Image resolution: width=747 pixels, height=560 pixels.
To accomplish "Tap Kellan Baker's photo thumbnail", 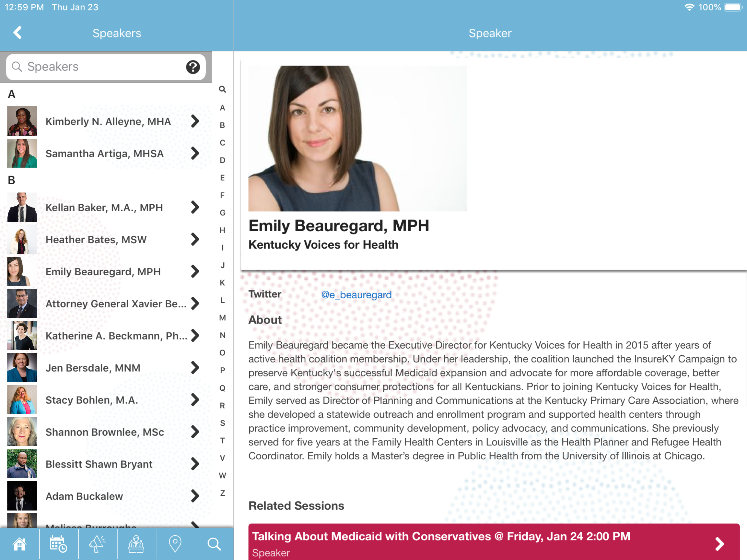I will [x=22, y=207].
